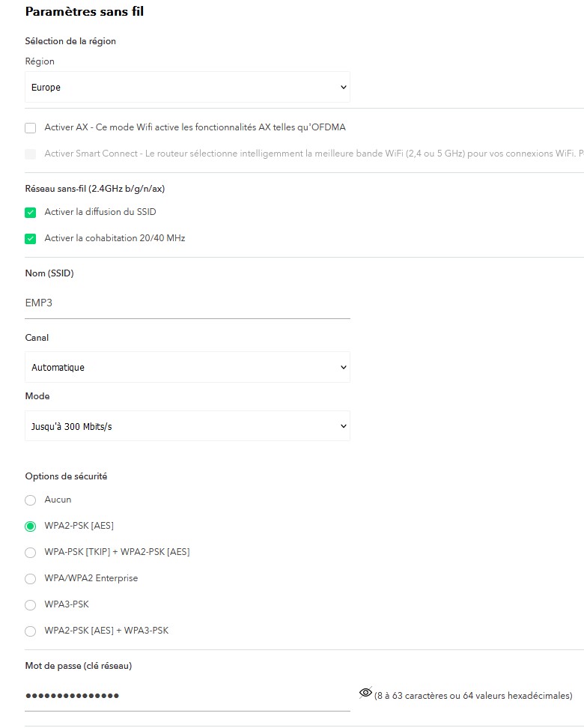Choose the WPA3-PSK radio button
Image resolution: width=584 pixels, height=728 pixels.
click(31, 605)
